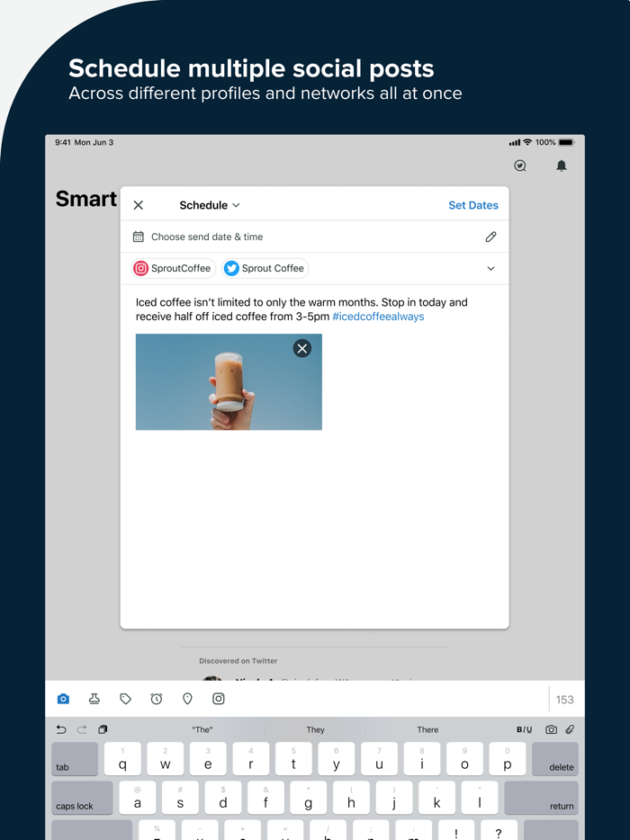Tap the tab key
The height and width of the screenshot is (840, 630).
[75, 759]
